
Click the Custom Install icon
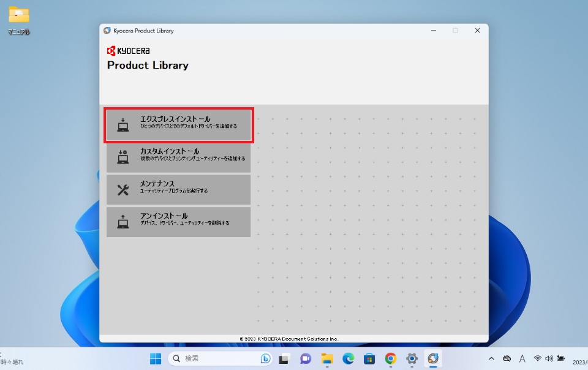pos(123,157)
